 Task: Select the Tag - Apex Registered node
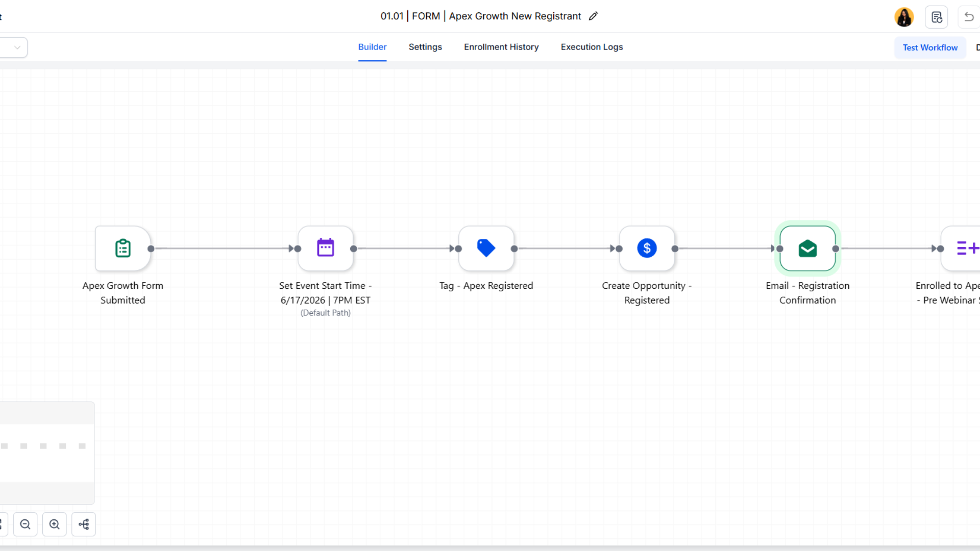[486, 248]
